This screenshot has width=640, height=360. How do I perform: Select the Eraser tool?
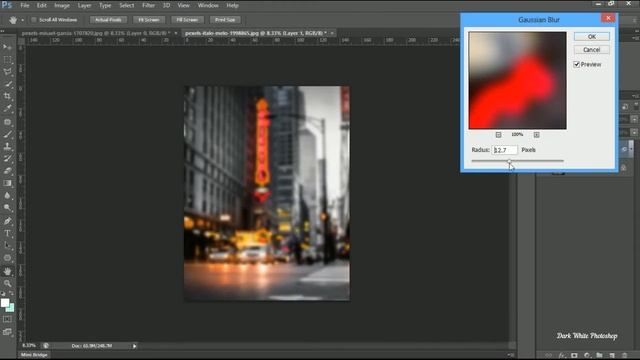7,171
